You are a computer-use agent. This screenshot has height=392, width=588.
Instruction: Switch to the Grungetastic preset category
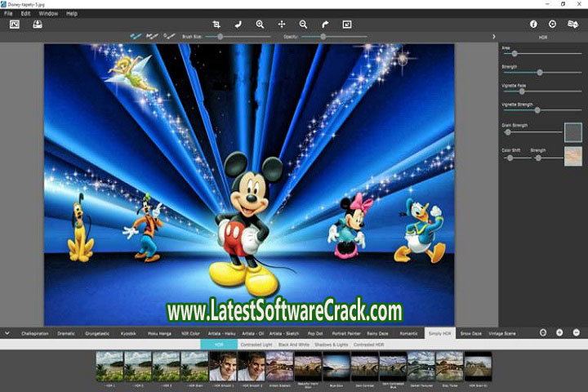[x=97, y=333]
